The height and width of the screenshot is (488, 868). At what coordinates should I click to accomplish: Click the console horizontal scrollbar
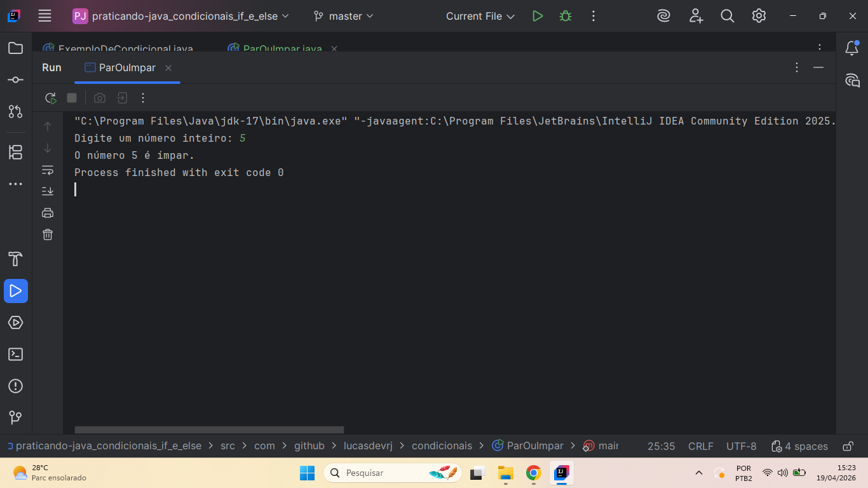click(x=209, y=430)
